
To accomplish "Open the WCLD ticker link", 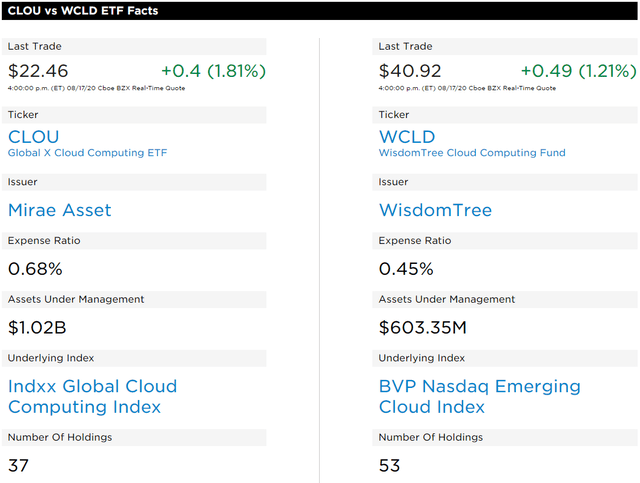I will click(407, 137).
